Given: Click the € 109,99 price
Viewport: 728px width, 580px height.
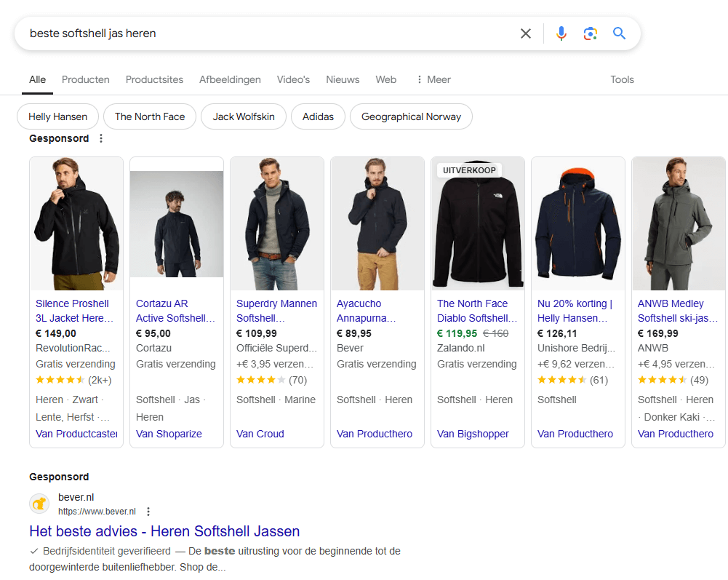Looking at the screenshot, I should tap(256, 334).
